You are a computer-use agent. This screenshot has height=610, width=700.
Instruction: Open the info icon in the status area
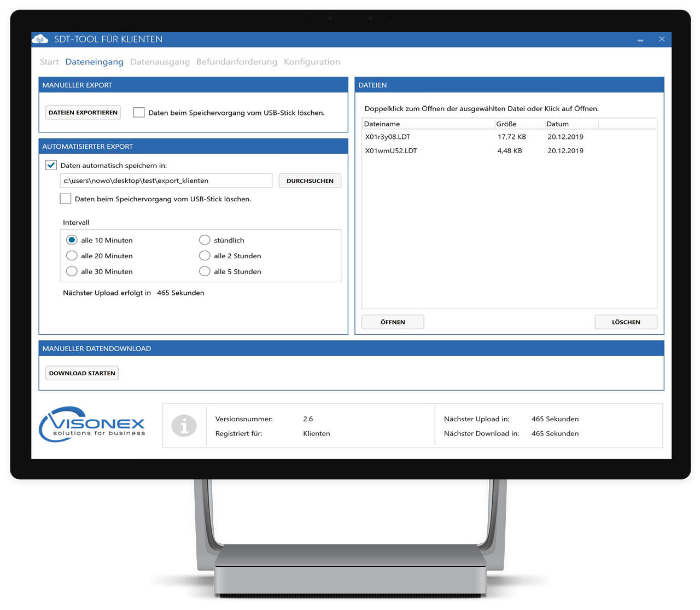click(x=184, y=426)
